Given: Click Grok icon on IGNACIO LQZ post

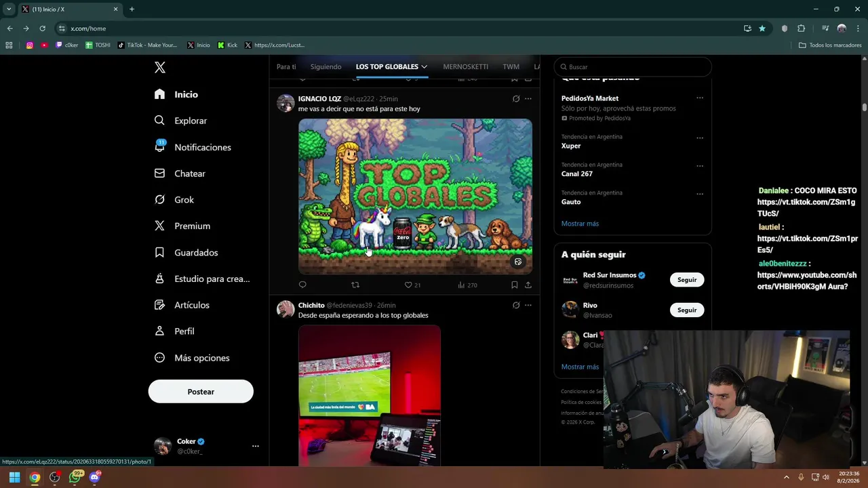Looking at the screenshot, I should 516,99.
